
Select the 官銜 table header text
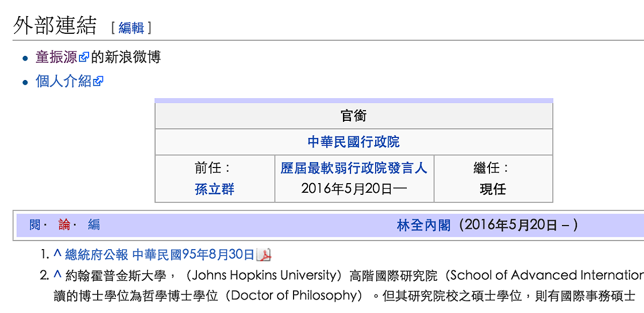click(354, 116)
